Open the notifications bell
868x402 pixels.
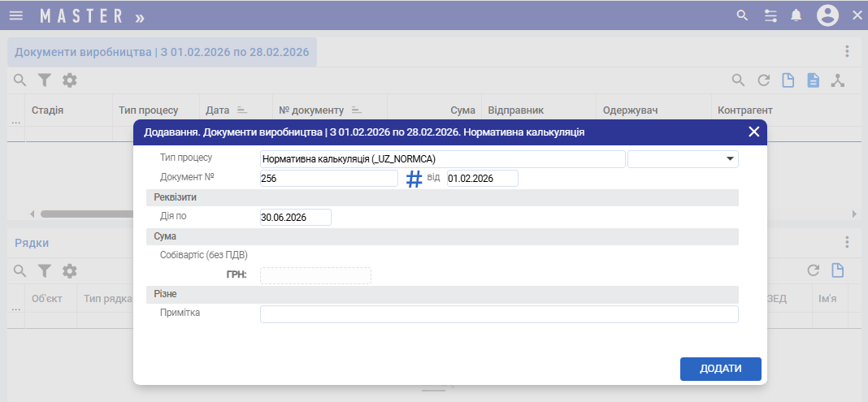796,15
